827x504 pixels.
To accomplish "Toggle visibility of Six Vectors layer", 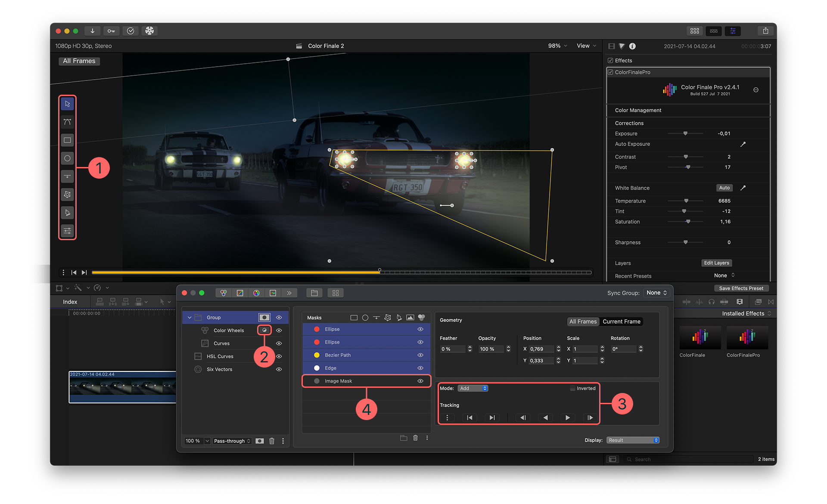I will click(279, 369).
